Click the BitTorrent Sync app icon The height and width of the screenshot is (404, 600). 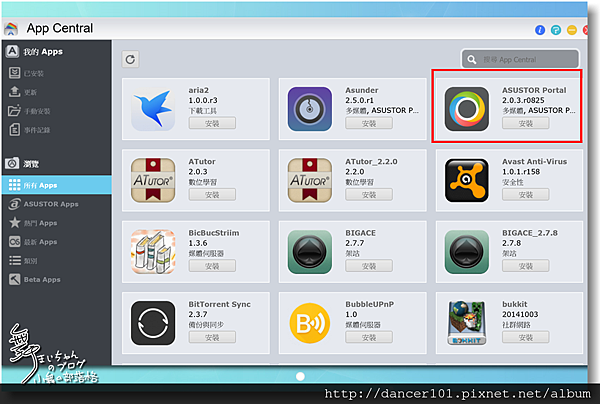(153, 323)
